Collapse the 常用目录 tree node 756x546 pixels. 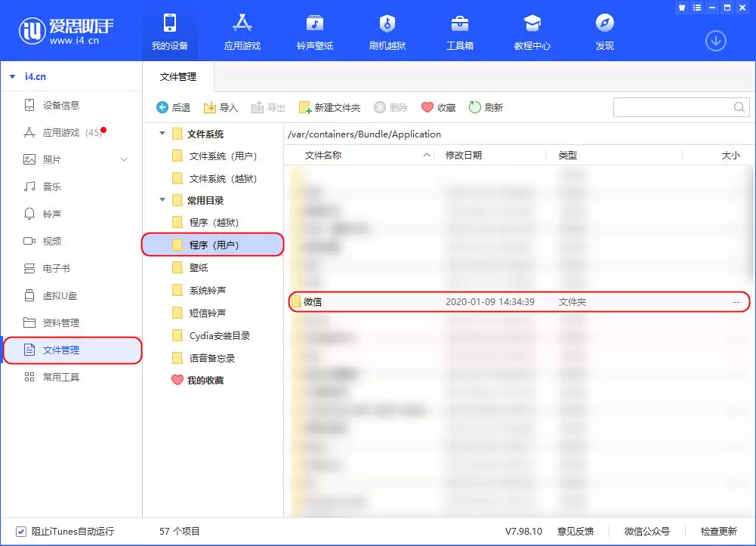(162, 200)
